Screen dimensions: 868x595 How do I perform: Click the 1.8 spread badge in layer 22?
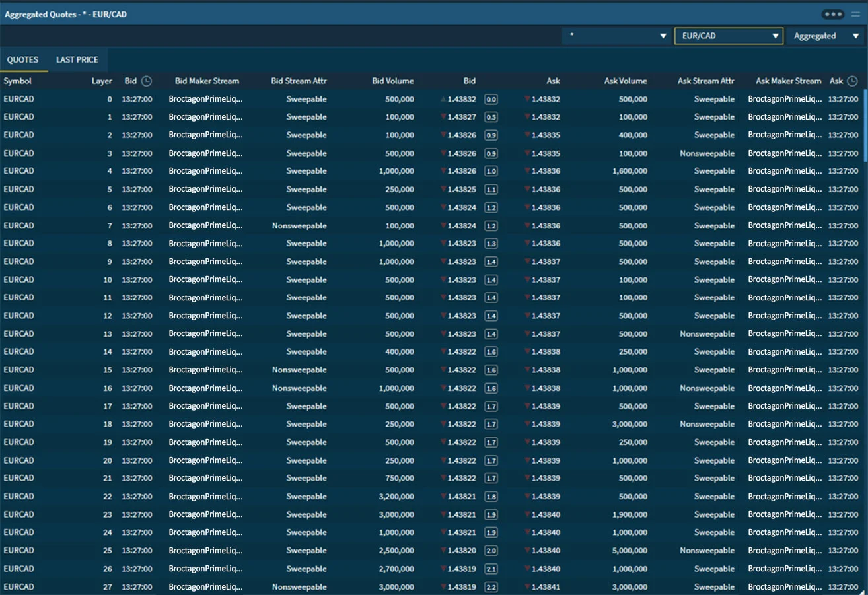(x=491, y=497)
